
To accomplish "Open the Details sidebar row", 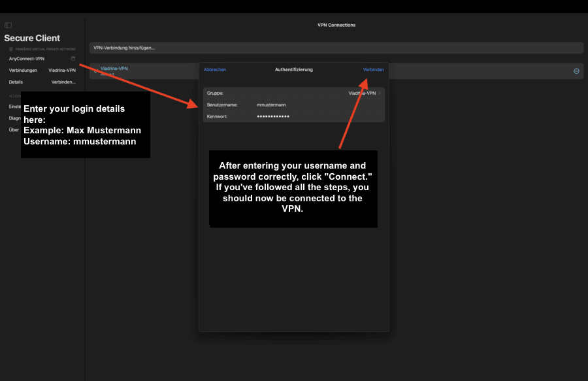I will 42,82.
